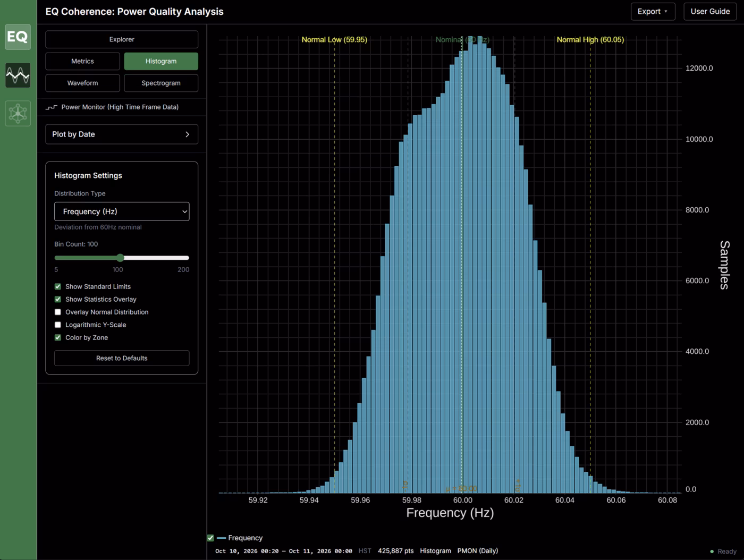Toggle Show Statistics Overlay checkbox
This screenshot has height=560, width=744.
[58, 299]
